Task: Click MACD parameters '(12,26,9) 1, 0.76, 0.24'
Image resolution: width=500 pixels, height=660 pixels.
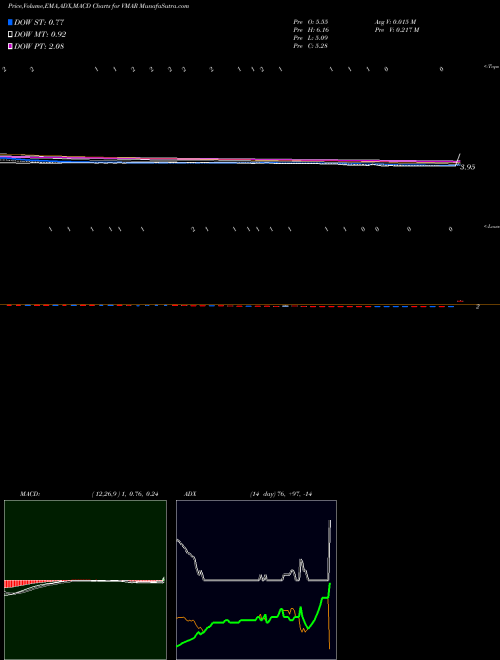Action: point(125,494)
